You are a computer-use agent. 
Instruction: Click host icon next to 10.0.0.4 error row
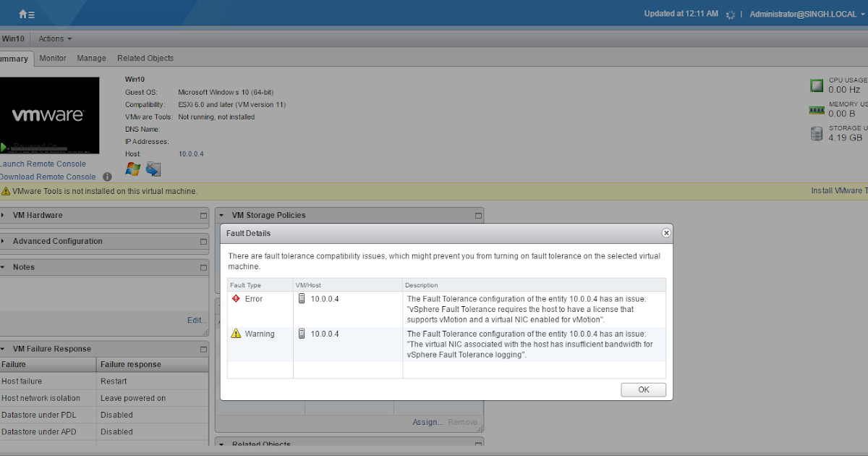coord(301,298)
